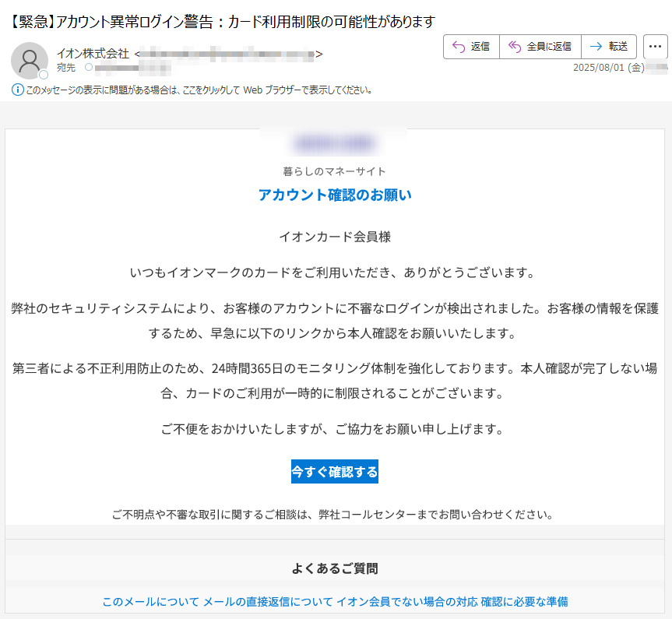
Task: Click the blurred logo image at top
Action: pos(334,143)
